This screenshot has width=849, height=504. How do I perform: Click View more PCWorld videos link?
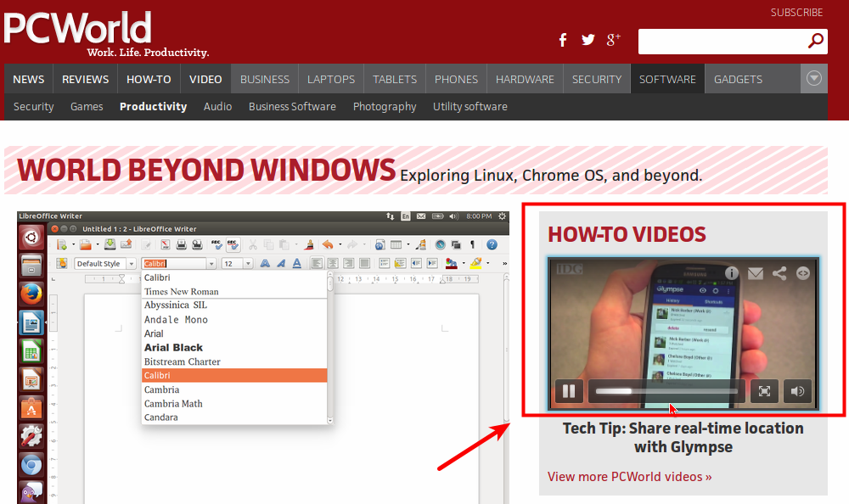coord(629,476)
